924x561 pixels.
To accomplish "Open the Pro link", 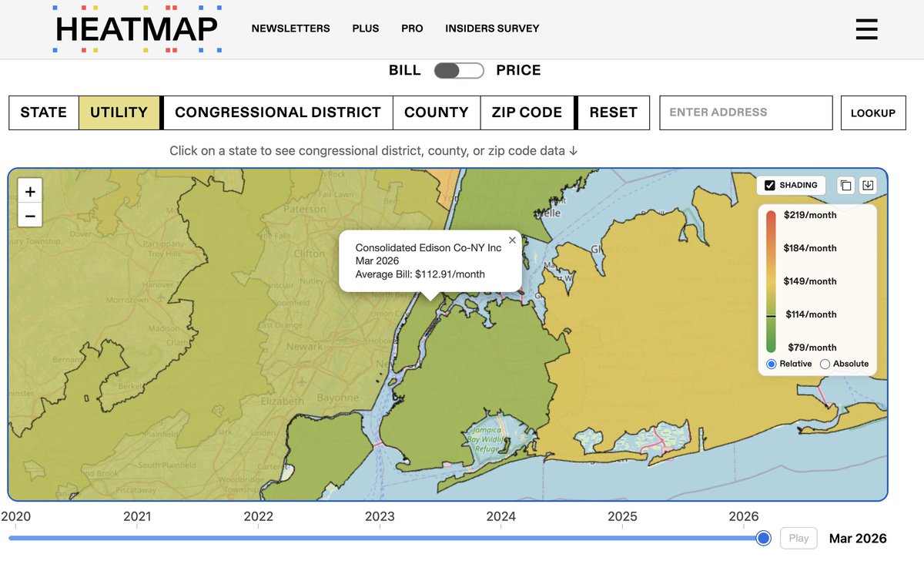I will pos(412,29).
